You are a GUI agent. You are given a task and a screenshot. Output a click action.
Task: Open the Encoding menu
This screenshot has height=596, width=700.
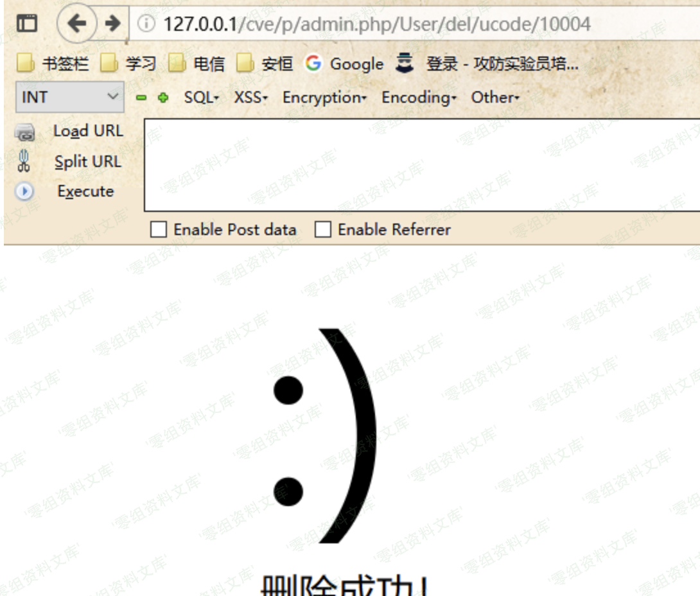(x=419, y=98)
